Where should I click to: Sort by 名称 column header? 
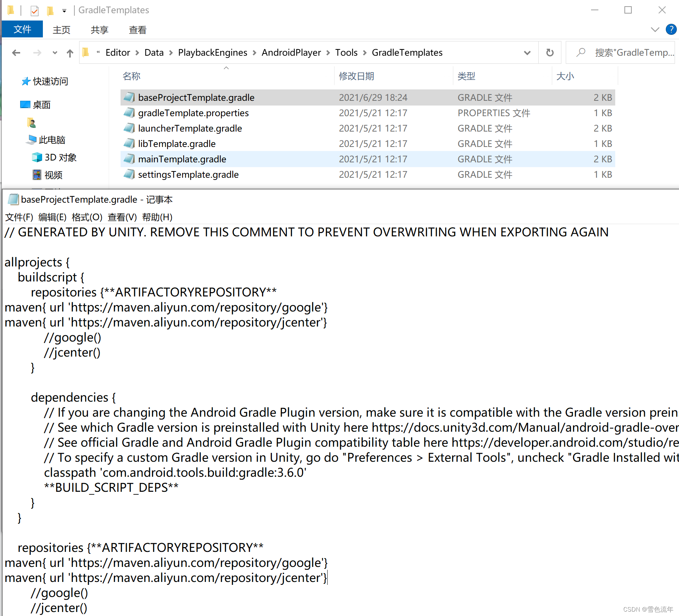tap(131, 76)
